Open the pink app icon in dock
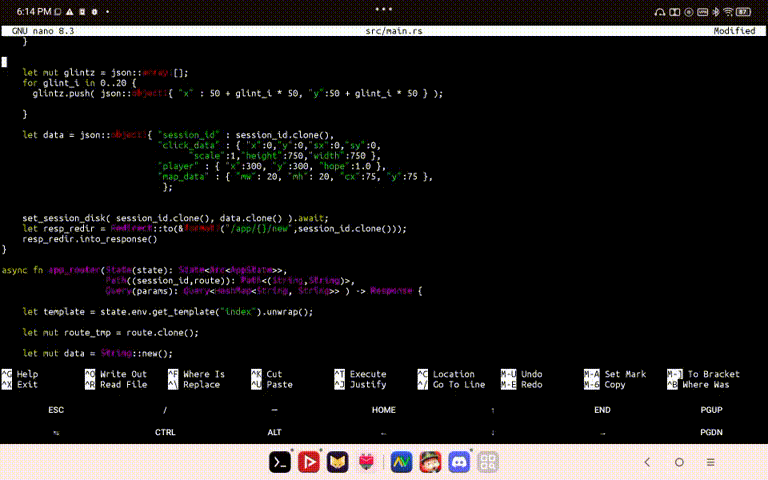This screenshot has height=480, width=768. click(366, 462)
